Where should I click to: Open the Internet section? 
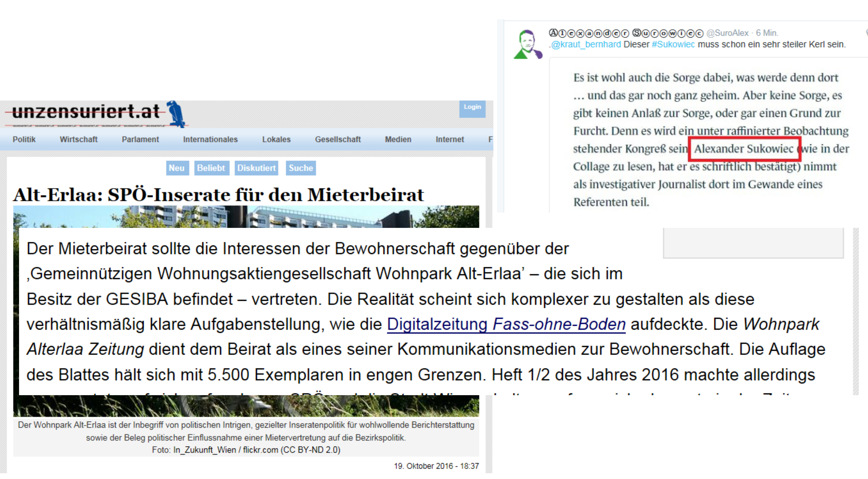449,139
